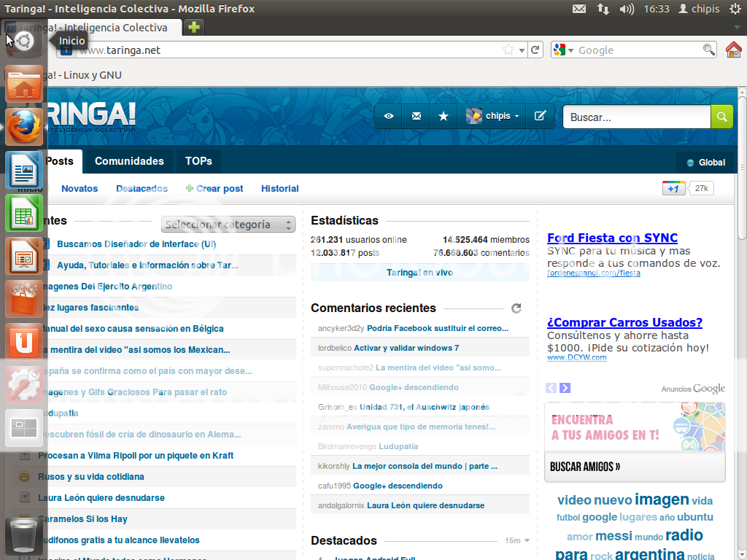Open the Trash in the launcher

pos(24,536)
